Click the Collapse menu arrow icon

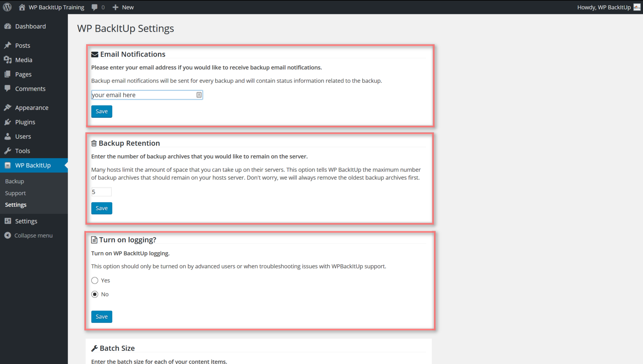point(7,235)
